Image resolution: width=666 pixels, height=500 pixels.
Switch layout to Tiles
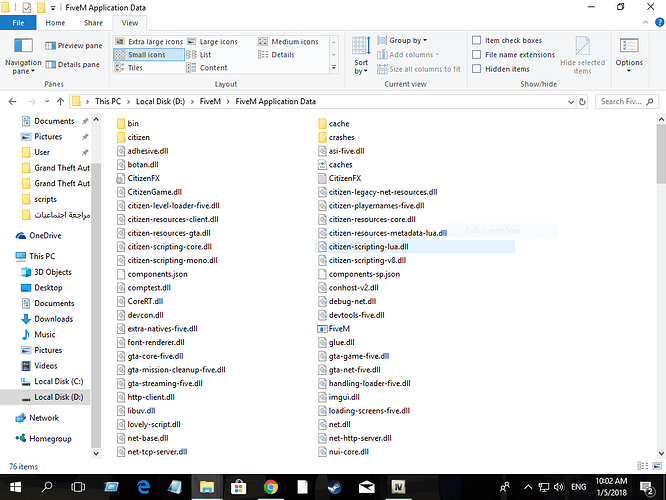[129, 68]
